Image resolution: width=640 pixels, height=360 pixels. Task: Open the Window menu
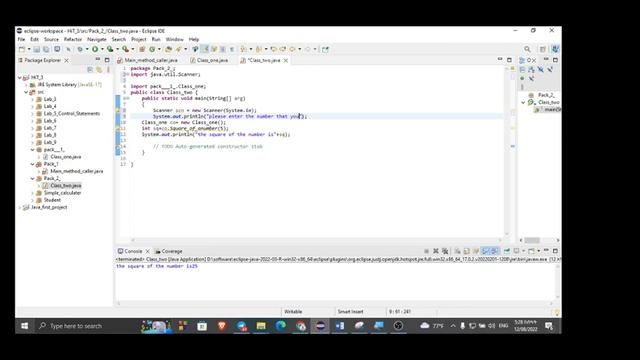(174, 39)
